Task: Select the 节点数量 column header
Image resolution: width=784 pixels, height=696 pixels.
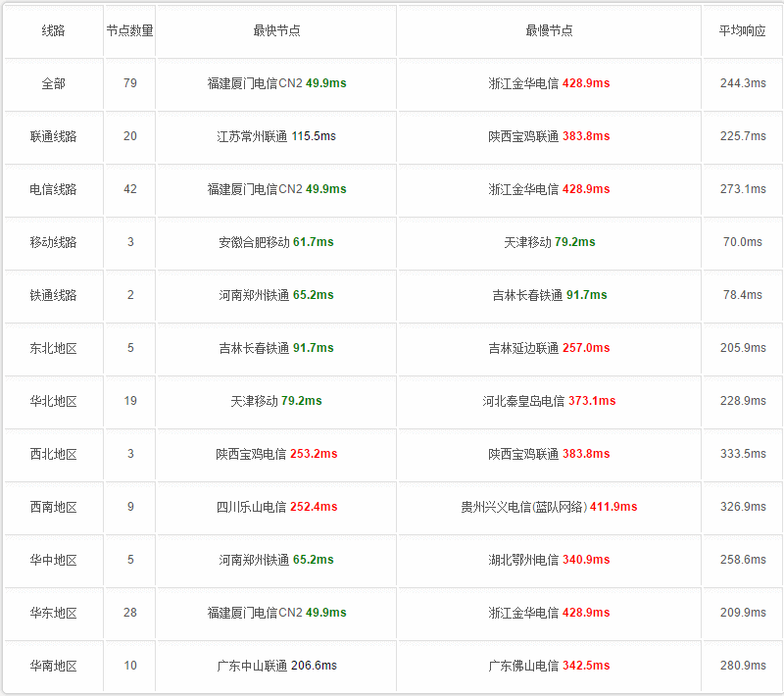Action: (130, 31)
